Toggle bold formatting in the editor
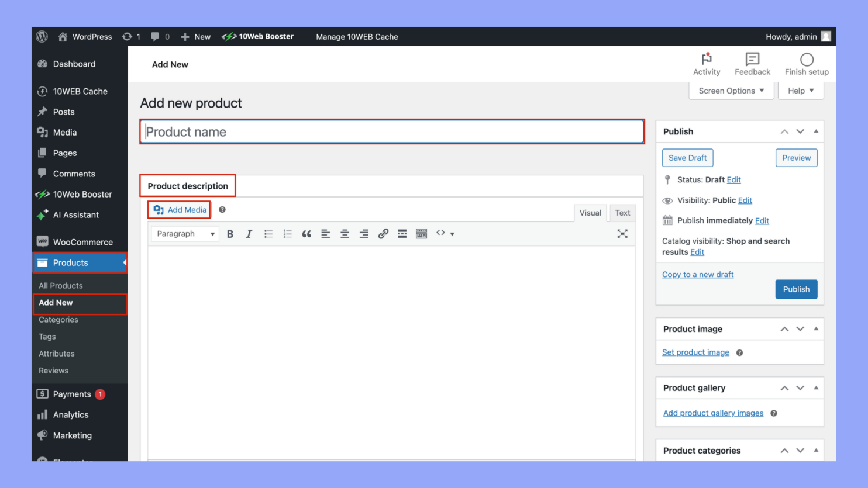This screenshot has height=488, width=868. click(230, 233)
